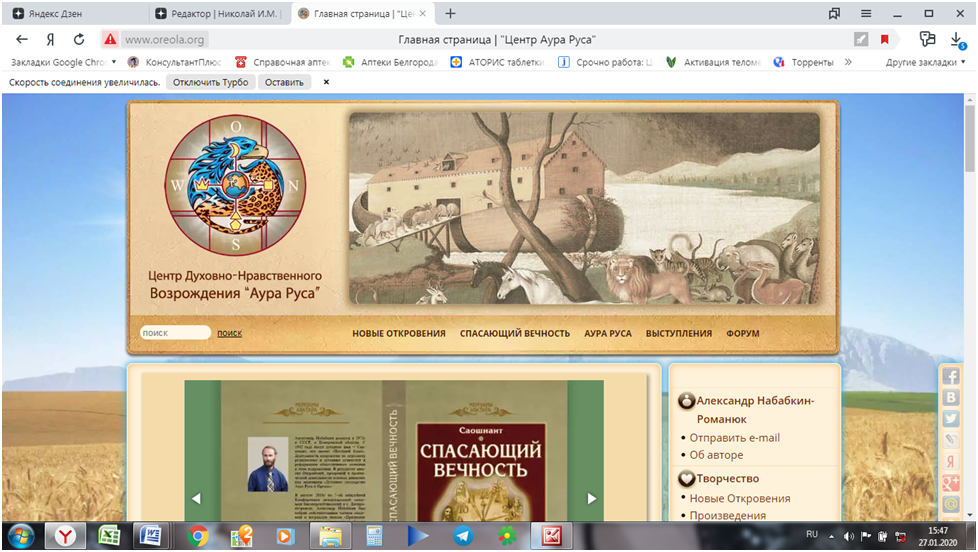Open Yandex Browser in taskbar
This screenshot has height=552, width=978.
[65, 536]
